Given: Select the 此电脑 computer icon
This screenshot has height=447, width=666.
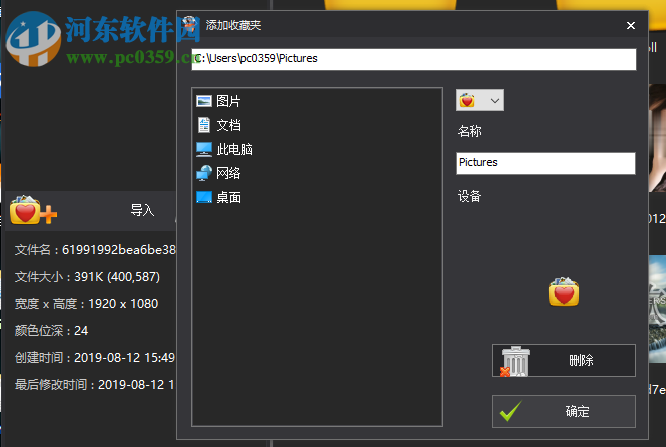Looking at the screenshot, I should (204, 149).
